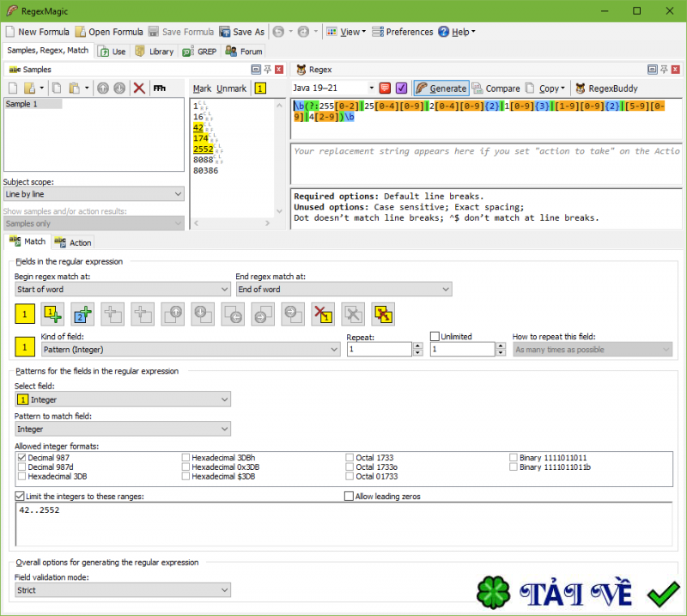Open the Forum tab link
The width and height of the screenshot is (687, 616).
click(x=244, y=52)
